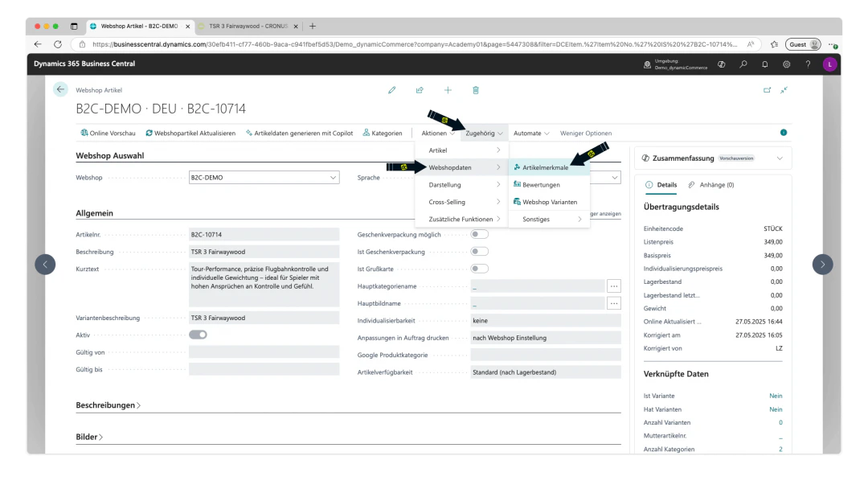
Task: Select Artikelmerkmale in the submenu
Action: pos(549,167)
